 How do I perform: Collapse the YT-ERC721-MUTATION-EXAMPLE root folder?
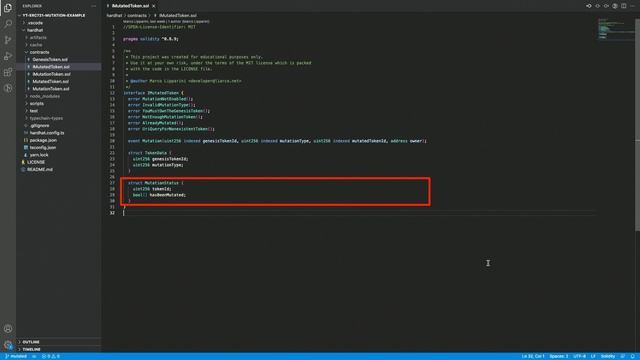(53, 16)
